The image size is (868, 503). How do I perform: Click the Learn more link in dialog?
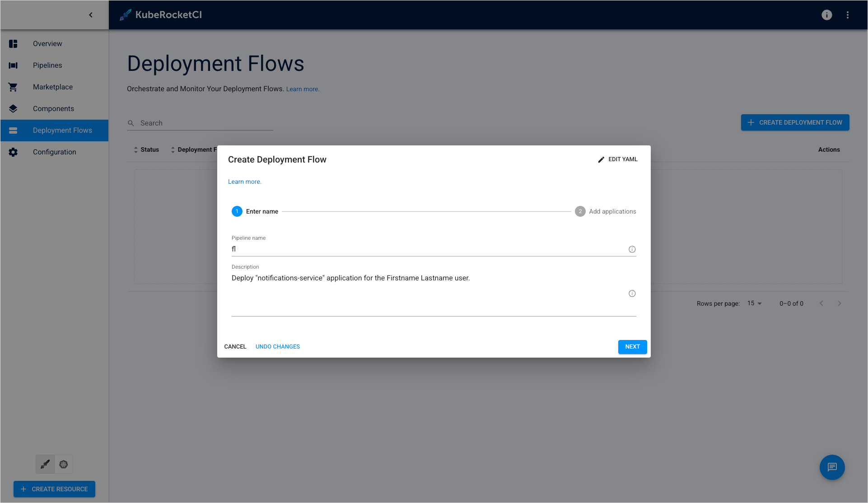[x=244, y=182]
